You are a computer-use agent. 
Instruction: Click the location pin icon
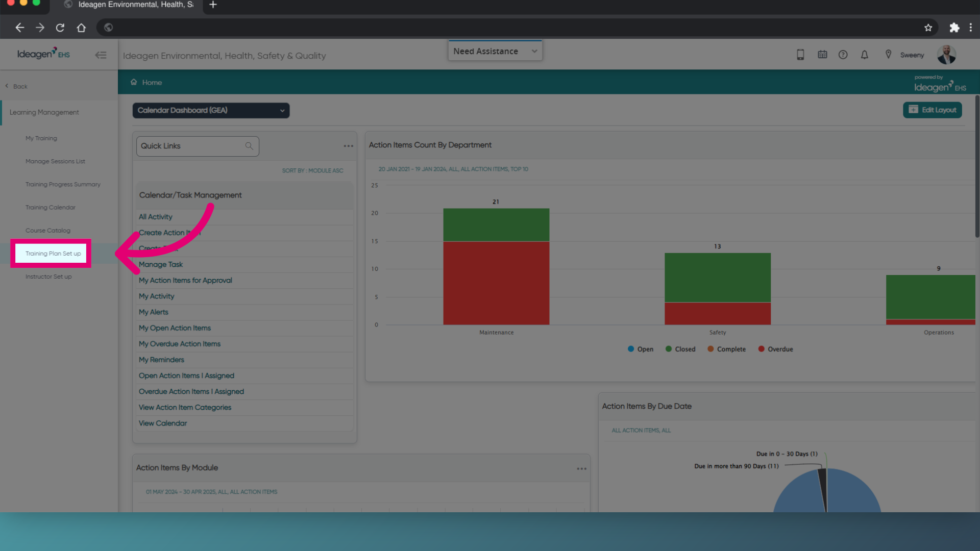click(888, 54)
